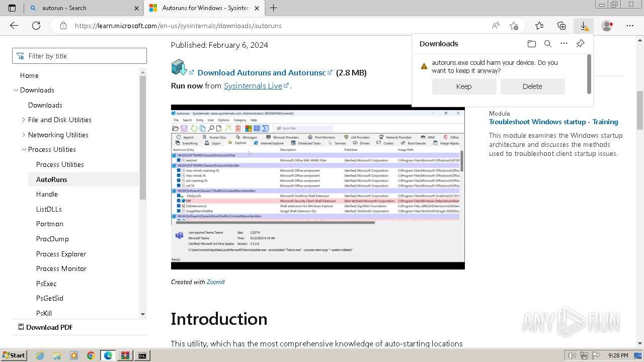Open the browser profile icon

[x=607, y=26]
